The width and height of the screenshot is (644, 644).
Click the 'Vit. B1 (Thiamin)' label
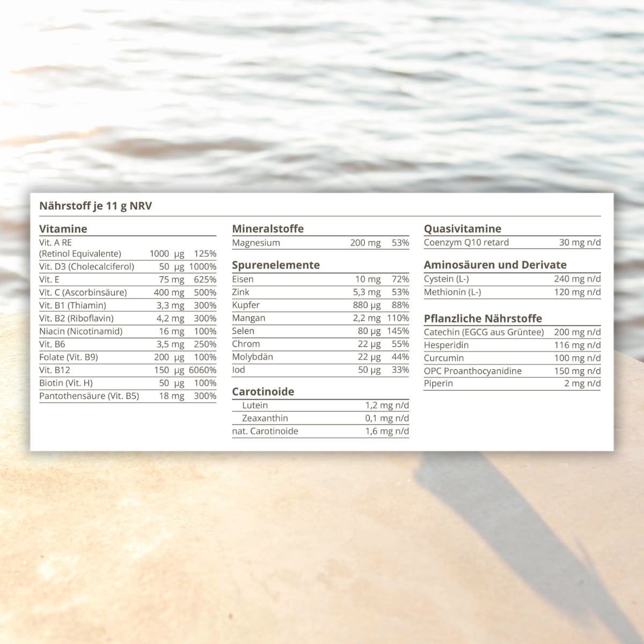(73, 305)
